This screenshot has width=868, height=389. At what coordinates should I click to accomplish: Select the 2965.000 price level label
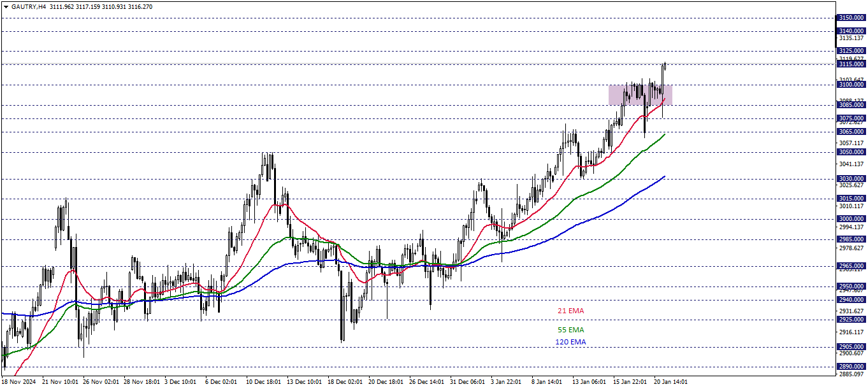(851, 266)
